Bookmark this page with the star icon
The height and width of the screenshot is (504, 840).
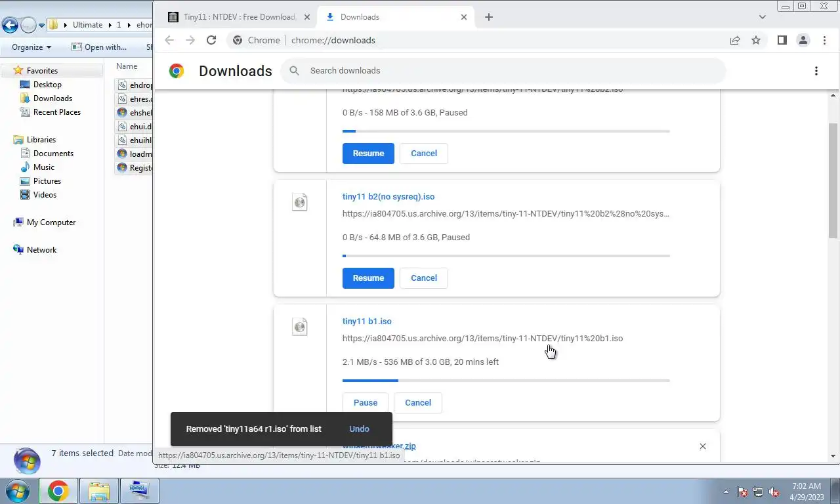coord(756,40)
